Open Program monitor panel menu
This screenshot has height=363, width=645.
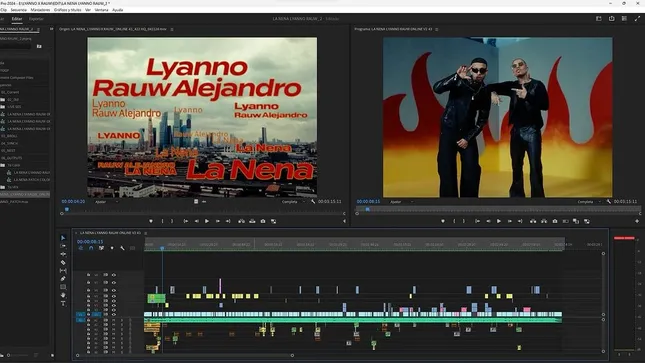click(x=436, y=29)
